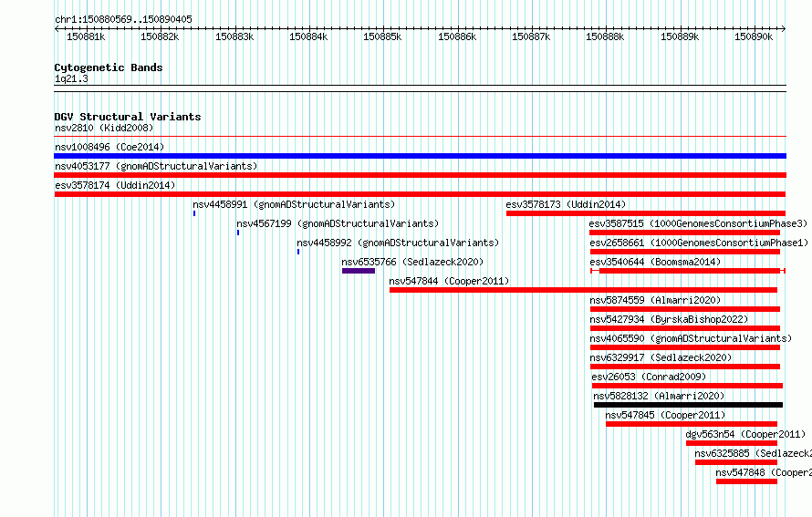This screenshot has height=517, width=812.
Task: Open nsv6535766 (Sedlazeck2020) label
Action: (412, 262)
